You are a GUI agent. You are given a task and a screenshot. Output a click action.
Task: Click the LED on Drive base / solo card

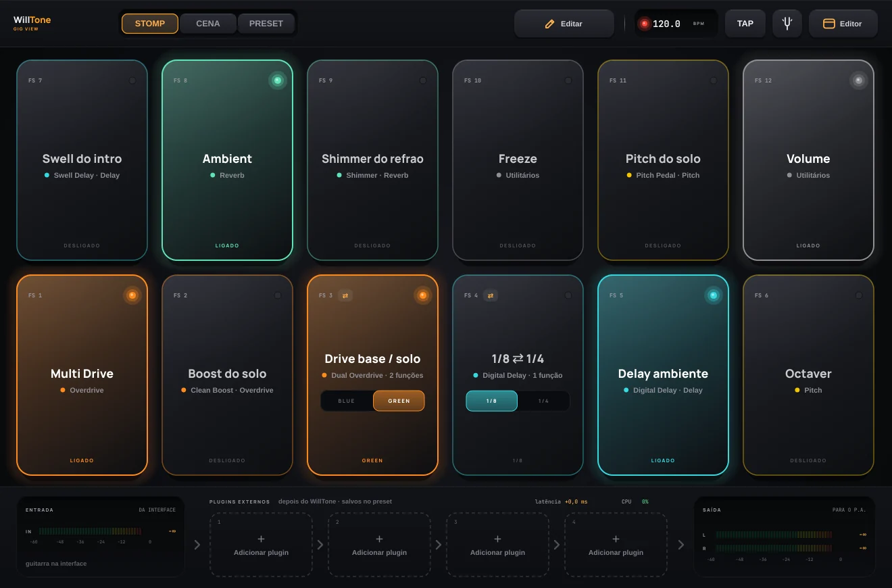point(422,295)
